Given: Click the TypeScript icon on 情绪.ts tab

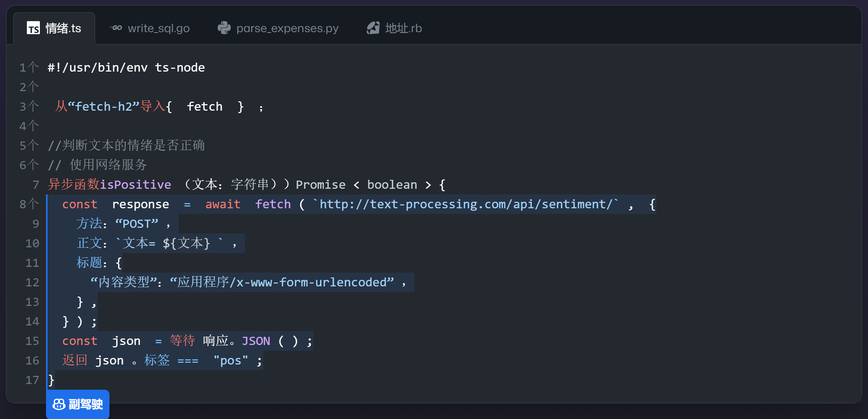Looking at the screenshot, I should [33, 28].
